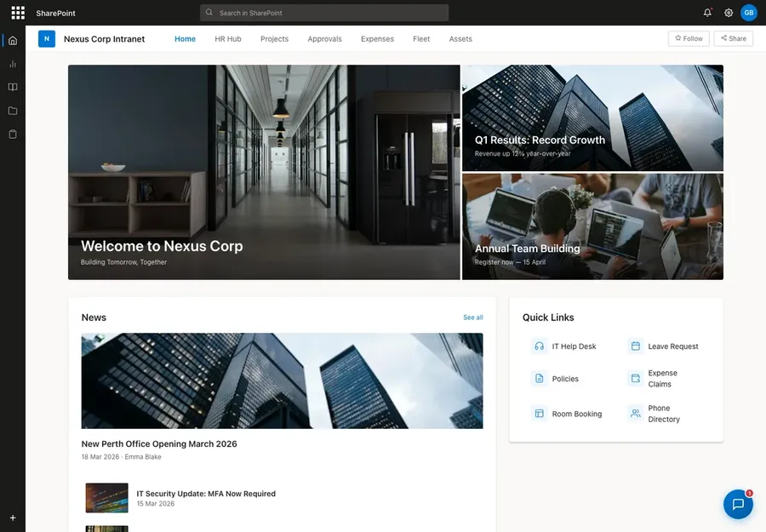The height and width of the screenshot is (532, 766).
Task: Click the Nexus Corp N site logo
Action: pyautogui.click(x=47, y=38)
